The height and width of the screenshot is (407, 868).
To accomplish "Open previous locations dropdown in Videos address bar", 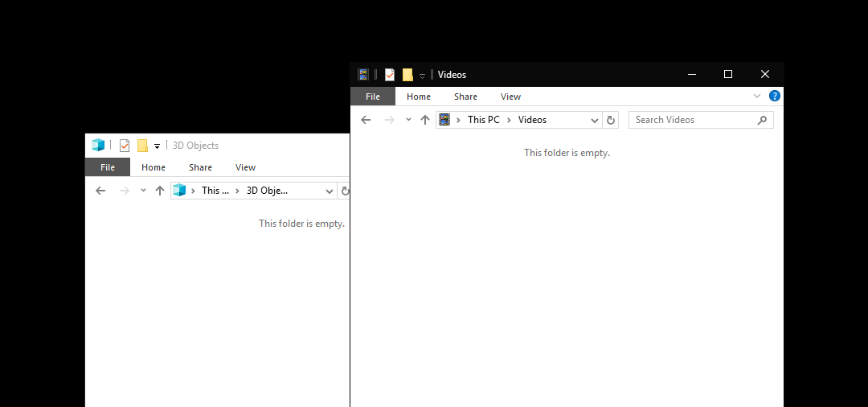I will coord(595,120).
